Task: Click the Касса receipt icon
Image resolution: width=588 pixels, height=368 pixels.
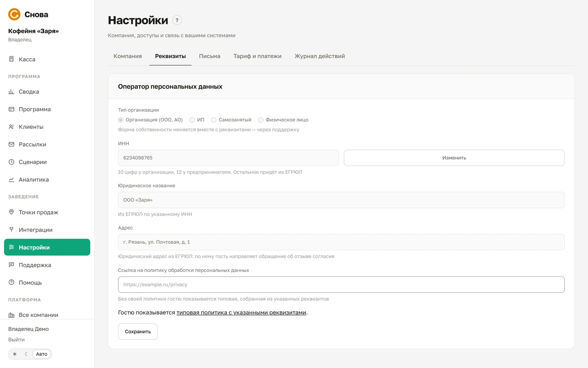Action: pos(11,59)
